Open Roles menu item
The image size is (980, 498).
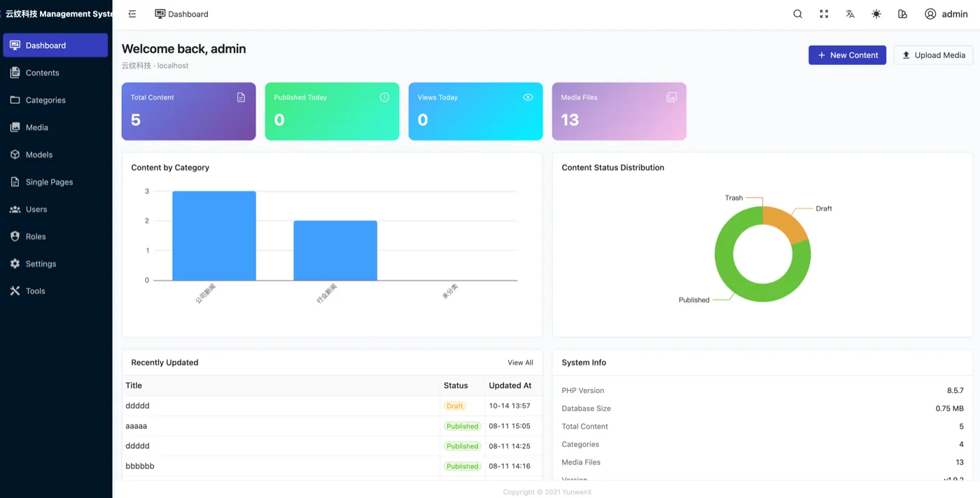point(55,236)
